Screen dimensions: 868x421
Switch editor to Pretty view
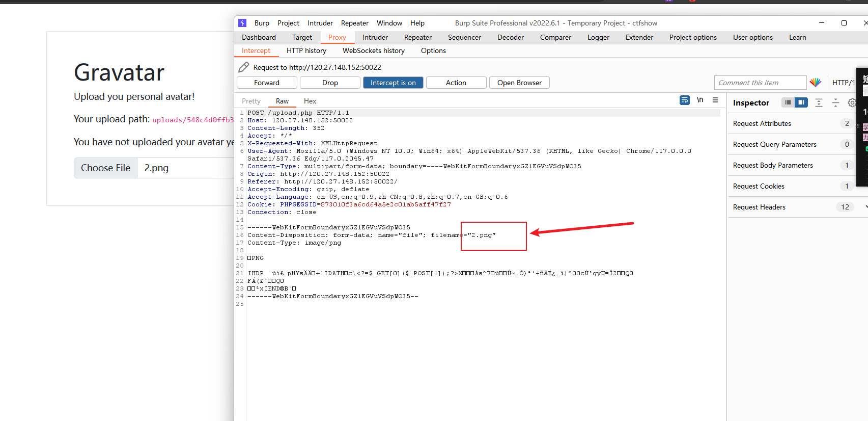click(251, 101)
